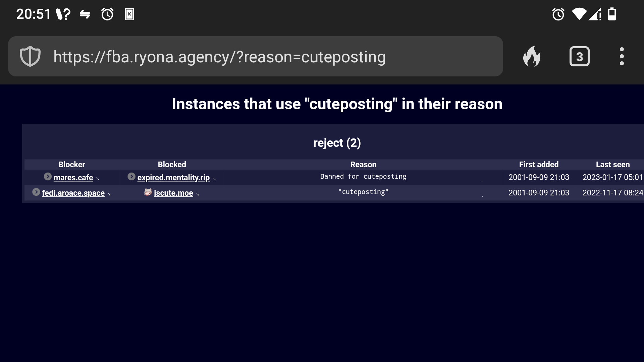Open the three-dot browser menu

point(622,56)
